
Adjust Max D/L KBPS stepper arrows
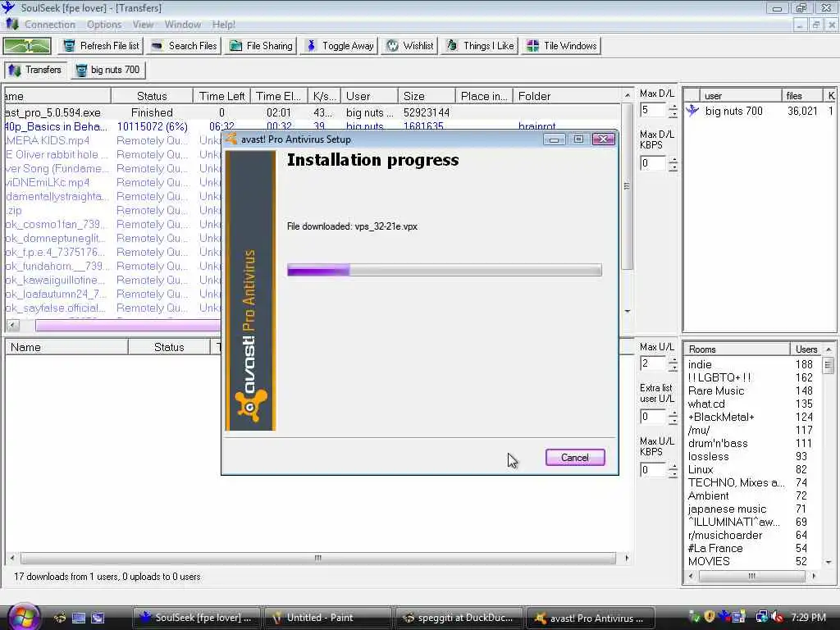click(673, 163)
